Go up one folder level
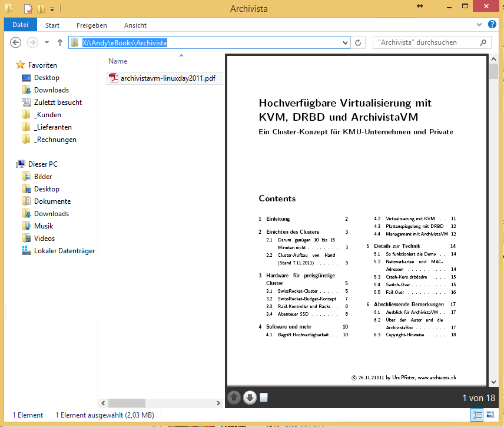The width and height of the screenshot is (504, 427). 59,42
